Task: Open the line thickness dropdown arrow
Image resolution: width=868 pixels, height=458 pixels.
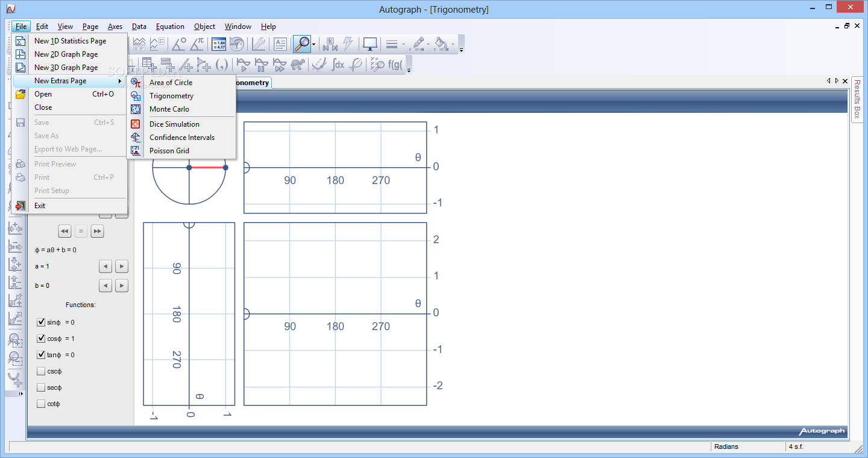Action: 403,45
